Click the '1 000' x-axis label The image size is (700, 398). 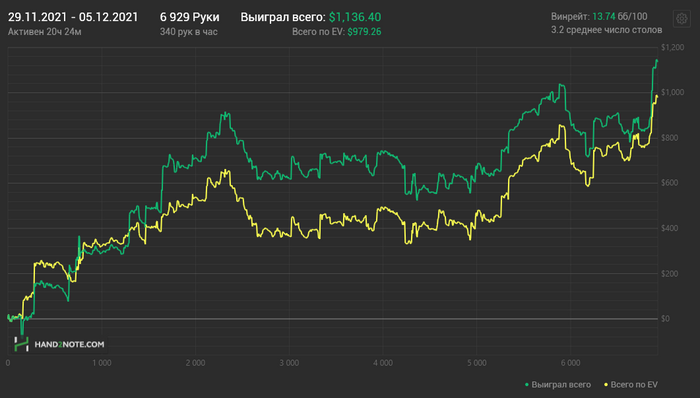(102, 363)
